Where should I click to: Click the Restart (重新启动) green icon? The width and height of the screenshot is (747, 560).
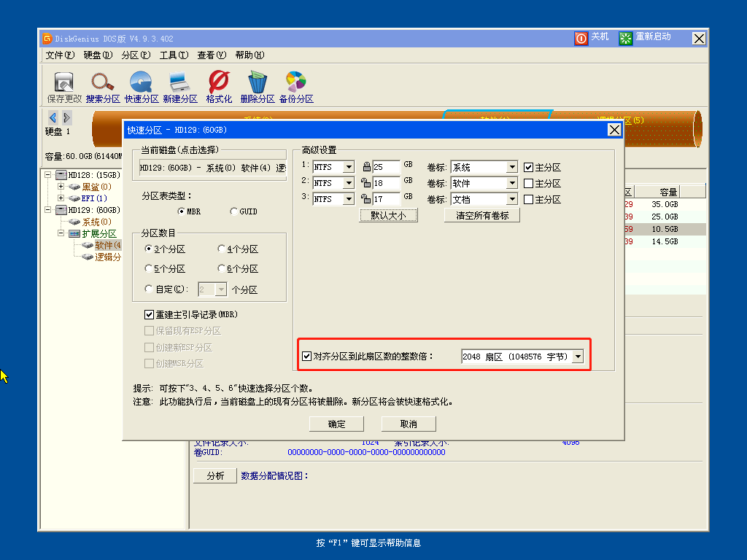(x=625, y=38)
